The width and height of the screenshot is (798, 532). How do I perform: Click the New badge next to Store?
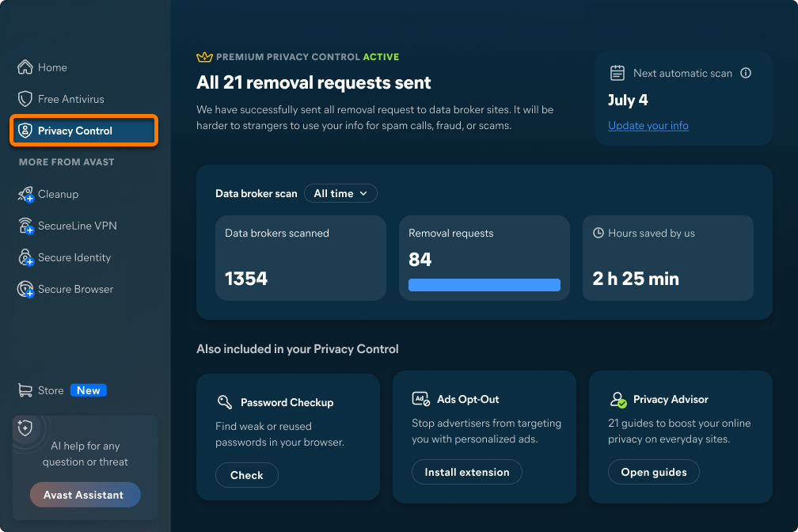click(x=89, y=390)
